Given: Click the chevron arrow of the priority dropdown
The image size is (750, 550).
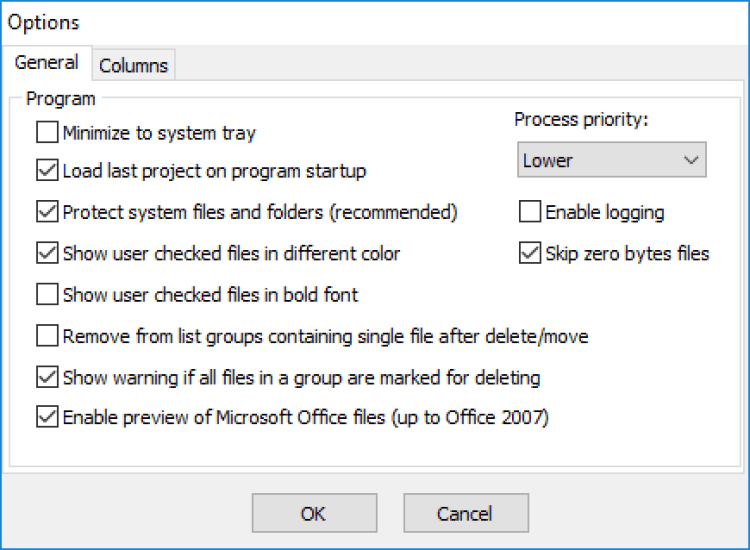Looking at the screenshot, I should coord(690,160).
